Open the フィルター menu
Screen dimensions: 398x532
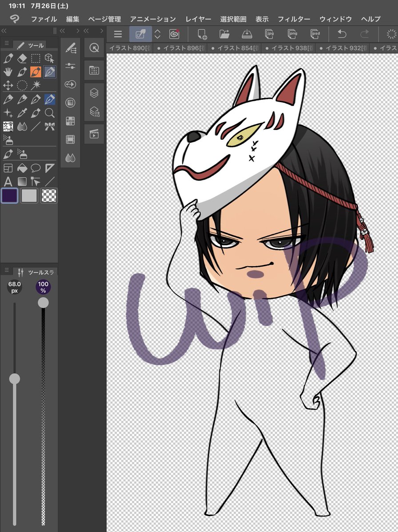pos(294,19)
